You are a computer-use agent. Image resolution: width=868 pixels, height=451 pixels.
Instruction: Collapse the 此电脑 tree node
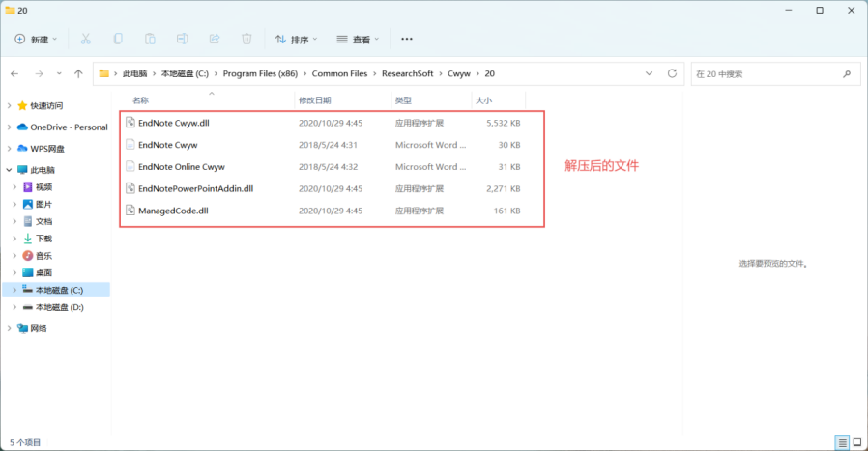click(x=9, y=170)
